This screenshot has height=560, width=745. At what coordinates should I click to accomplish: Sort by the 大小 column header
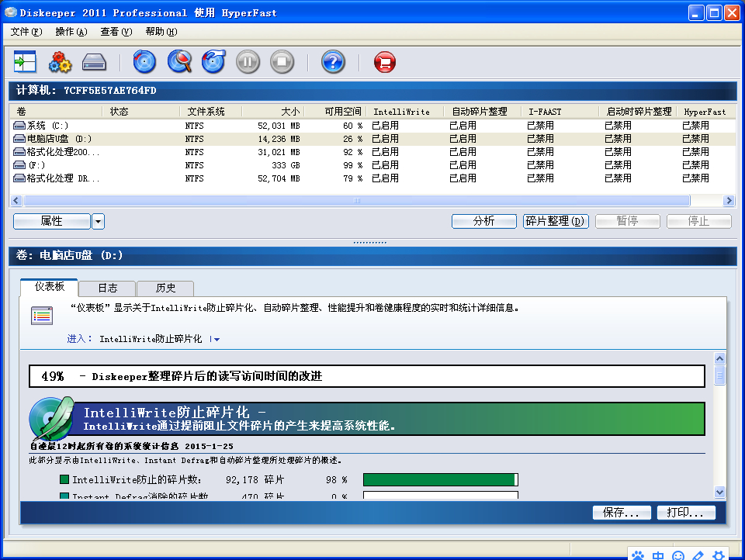coord(273,112)
